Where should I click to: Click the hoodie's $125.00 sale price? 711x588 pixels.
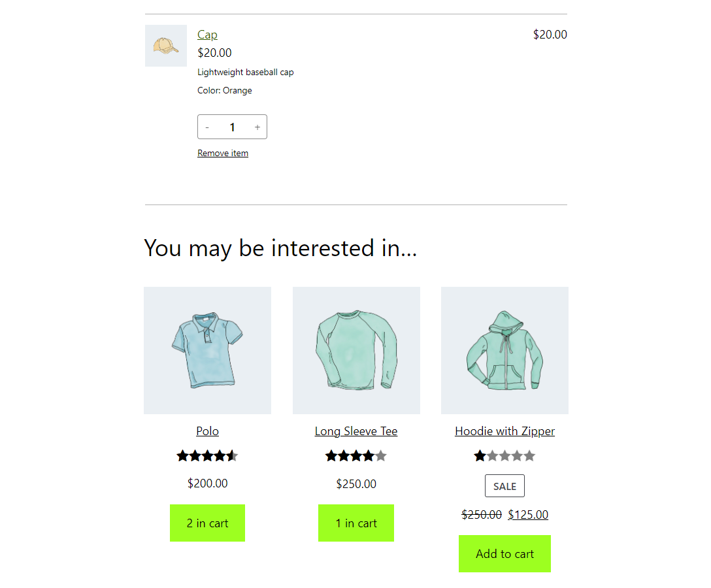pos(528,515)
